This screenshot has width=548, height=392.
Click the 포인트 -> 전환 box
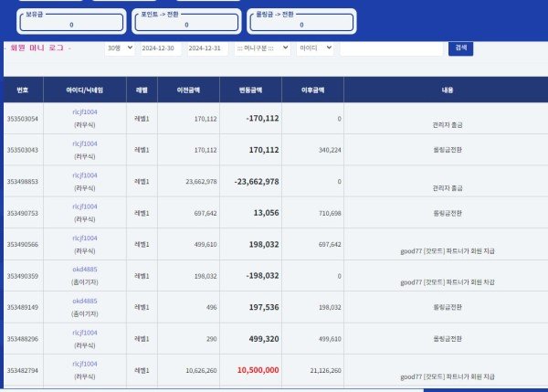[186, 21]
